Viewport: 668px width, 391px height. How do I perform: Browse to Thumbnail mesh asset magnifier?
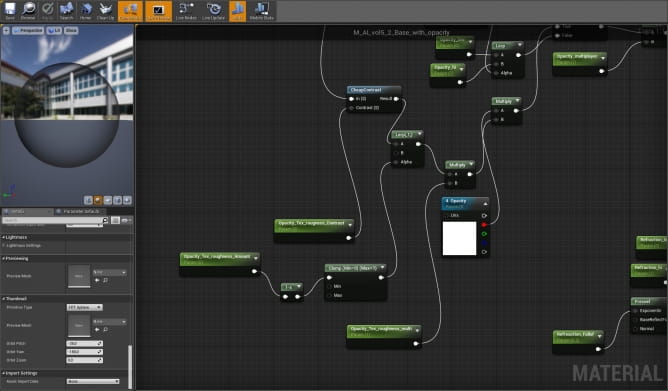(105, 329)
